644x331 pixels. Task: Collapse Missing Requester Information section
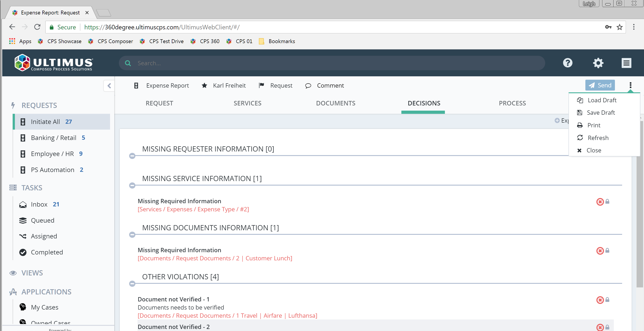click(x=132, y=156)
